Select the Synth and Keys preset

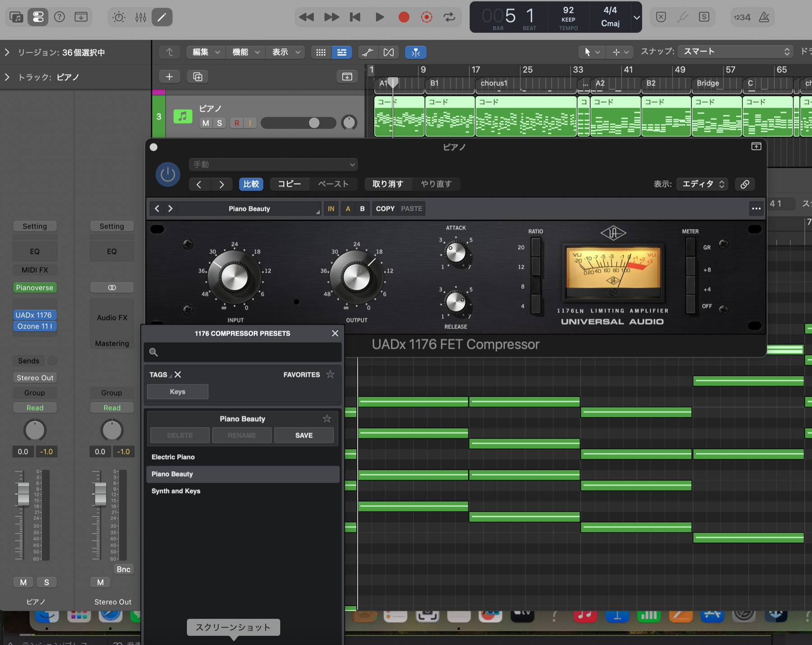pos(243,491)
